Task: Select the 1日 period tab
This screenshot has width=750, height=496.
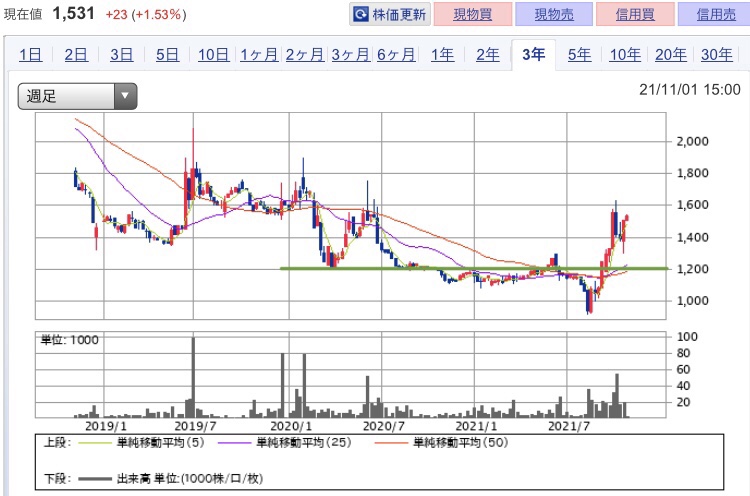Action: 31,55
